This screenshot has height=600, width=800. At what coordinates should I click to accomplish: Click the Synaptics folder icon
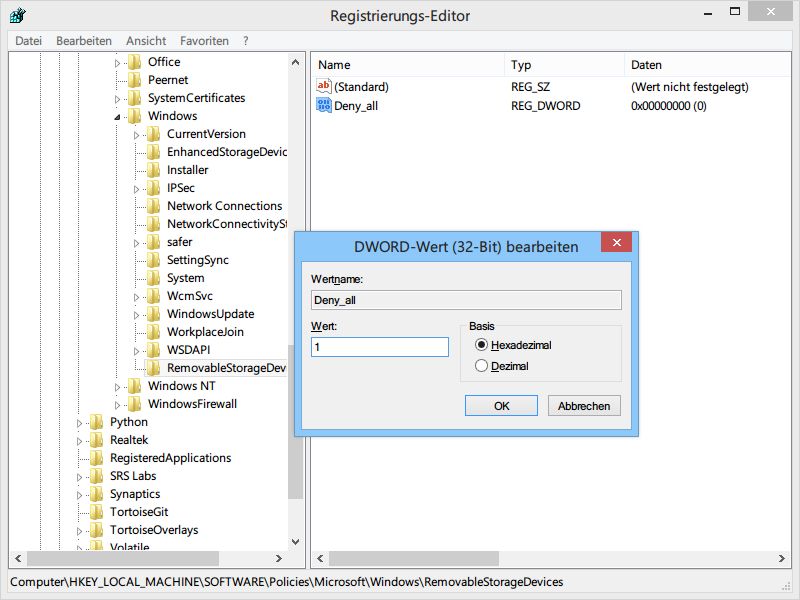click(96, 494)
